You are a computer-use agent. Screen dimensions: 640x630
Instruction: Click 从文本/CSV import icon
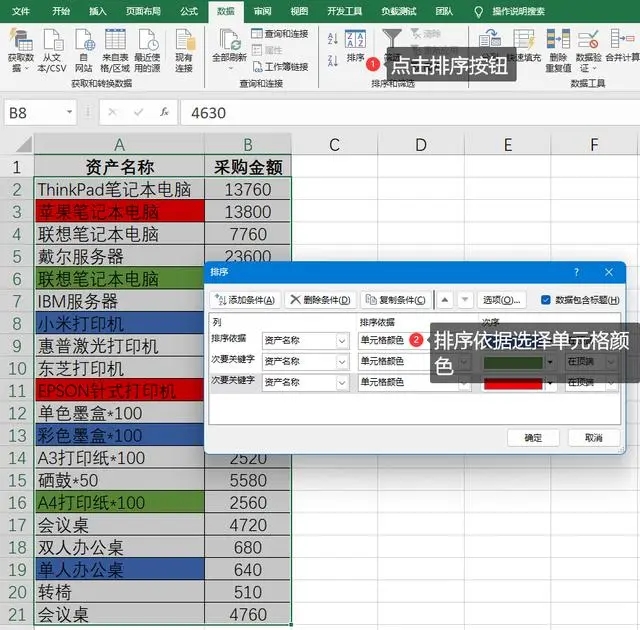(x=52, y=50)
